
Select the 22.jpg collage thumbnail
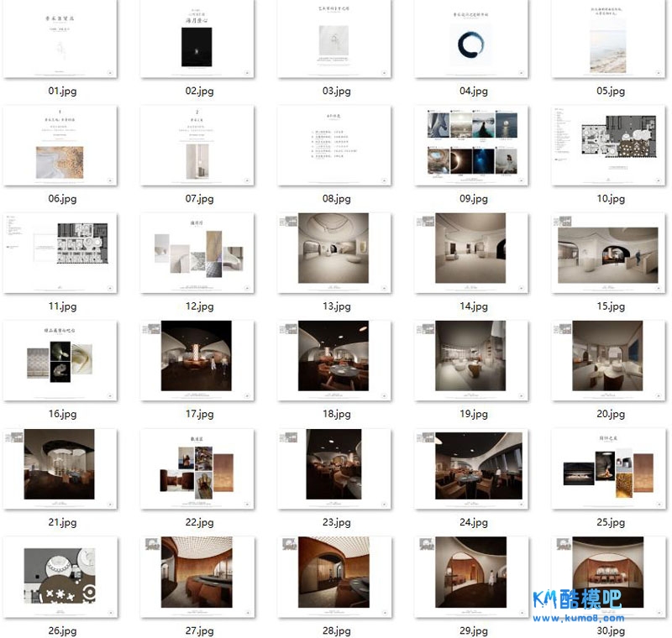197,468
